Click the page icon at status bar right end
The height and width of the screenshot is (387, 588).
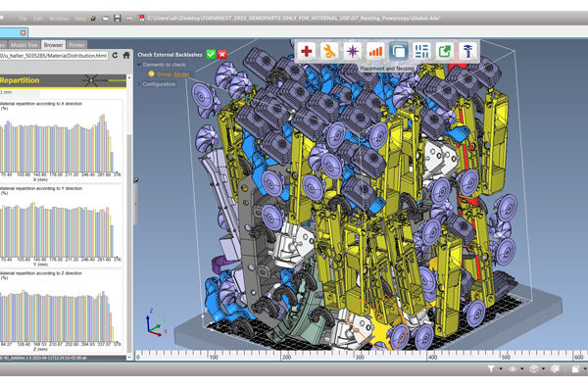(x=575, y=369)
